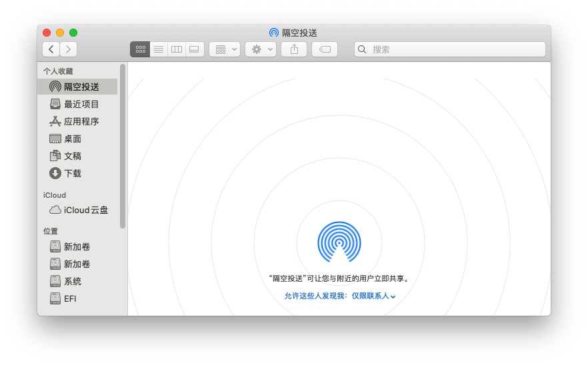This screenshot has width=588, height=365.
Task: Open the item grouping dropdown
Action: click(225, 49)
